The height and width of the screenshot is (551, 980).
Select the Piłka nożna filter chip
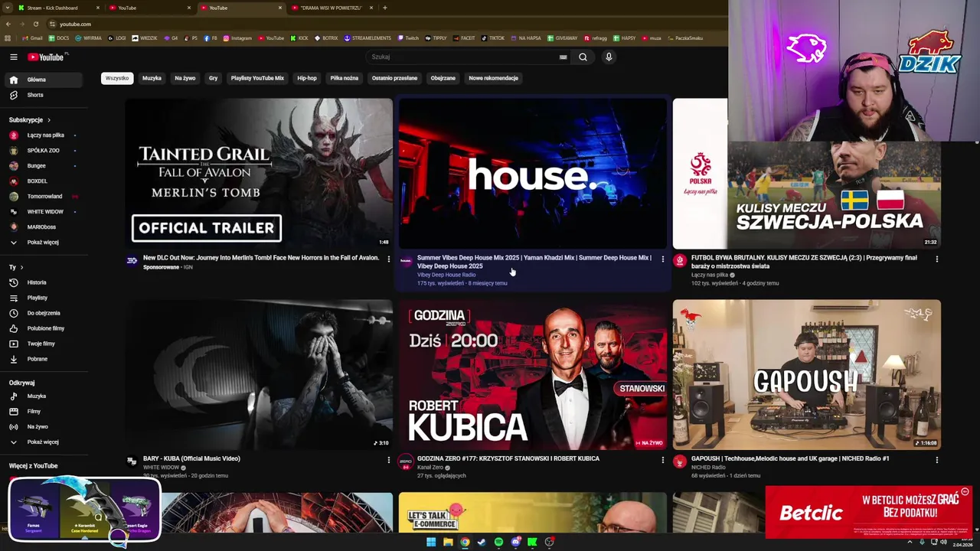[x=345, y=78]
